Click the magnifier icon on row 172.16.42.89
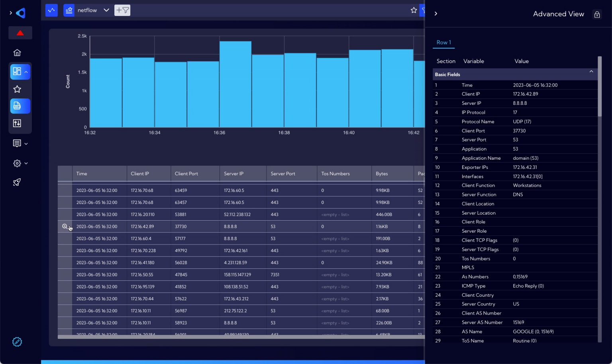 (65, 227)
